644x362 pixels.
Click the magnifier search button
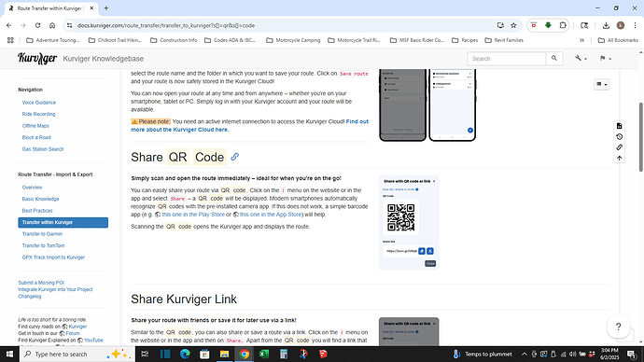pos(554,58)
